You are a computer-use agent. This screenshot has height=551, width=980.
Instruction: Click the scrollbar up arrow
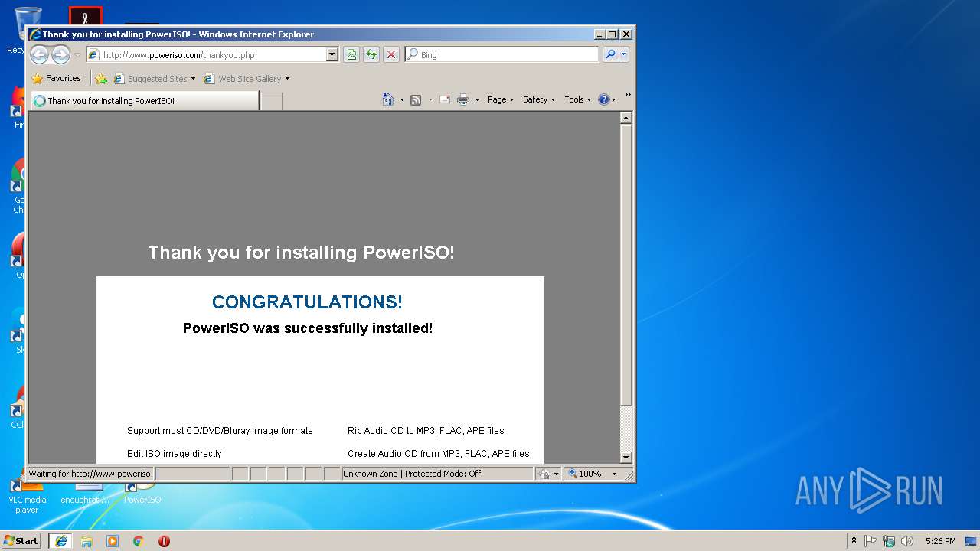(626, 118)
